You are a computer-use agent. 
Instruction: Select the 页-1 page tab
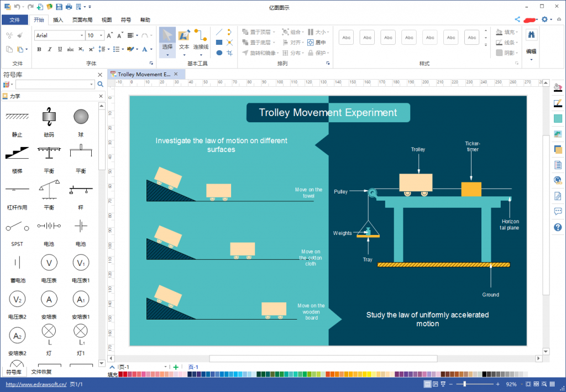pos(193,367)
